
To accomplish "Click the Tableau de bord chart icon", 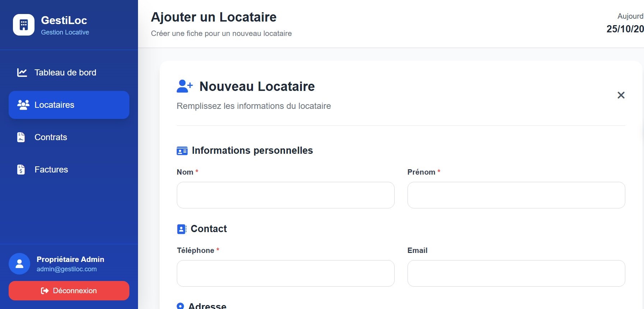I will coord(22,73).
